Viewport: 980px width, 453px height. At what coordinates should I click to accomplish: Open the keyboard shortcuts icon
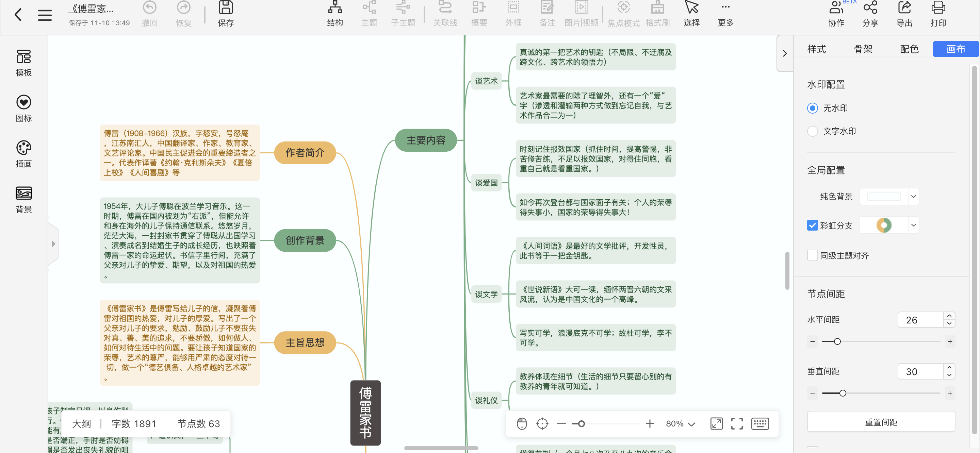[760, 423]
